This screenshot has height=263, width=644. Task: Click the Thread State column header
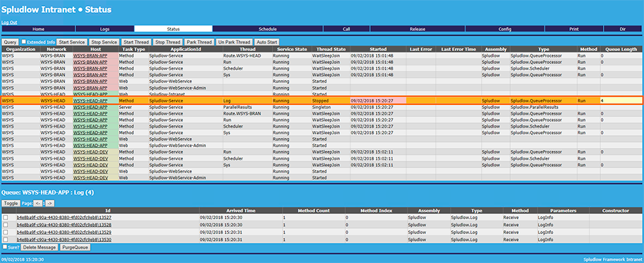pyautogui.click(x=330, y=49)
